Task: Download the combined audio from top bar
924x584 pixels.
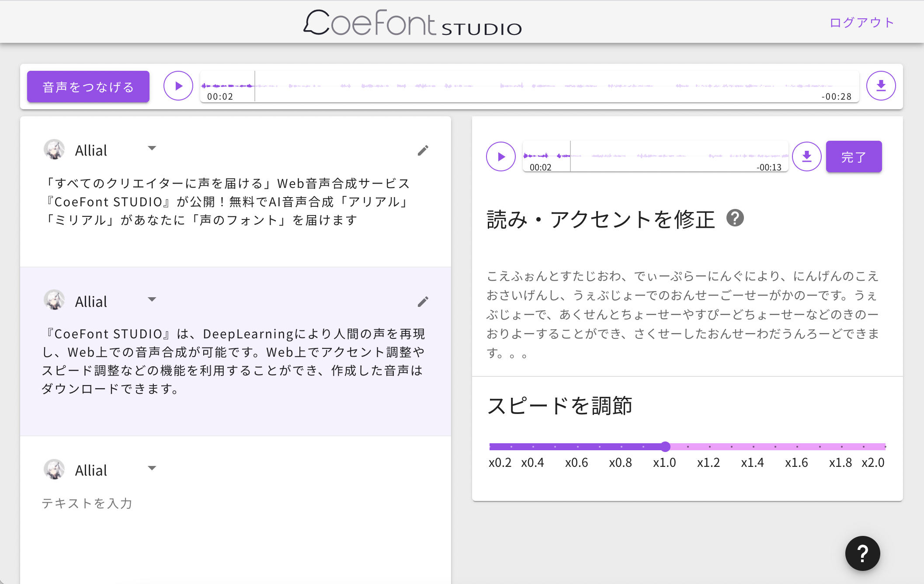Action: [x=881, y=86]
